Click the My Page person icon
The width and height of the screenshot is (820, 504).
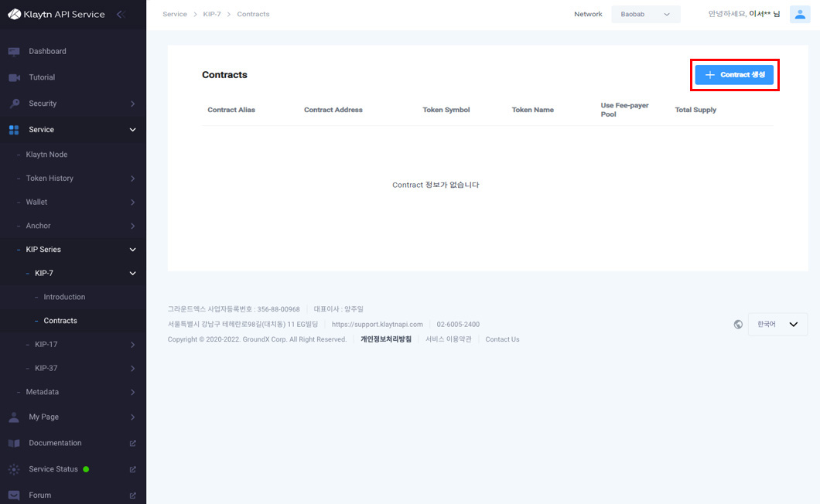14,417
